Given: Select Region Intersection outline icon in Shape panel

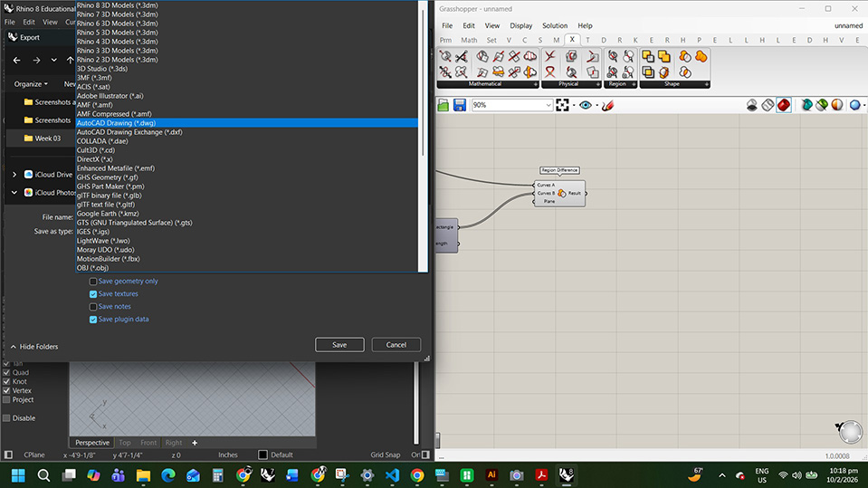Looking at the screenshot, I should coord(685,72).
